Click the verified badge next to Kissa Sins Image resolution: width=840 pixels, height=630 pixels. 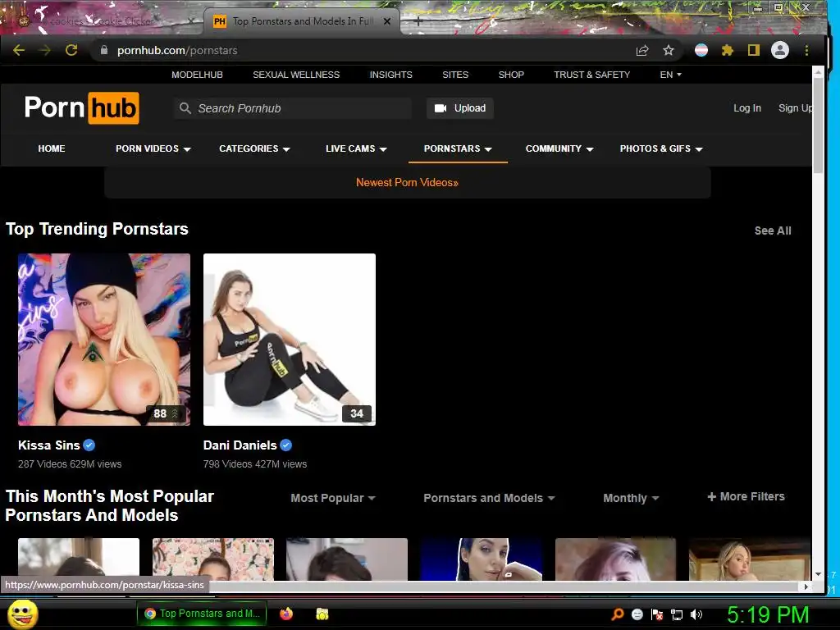tap(89, 445)
